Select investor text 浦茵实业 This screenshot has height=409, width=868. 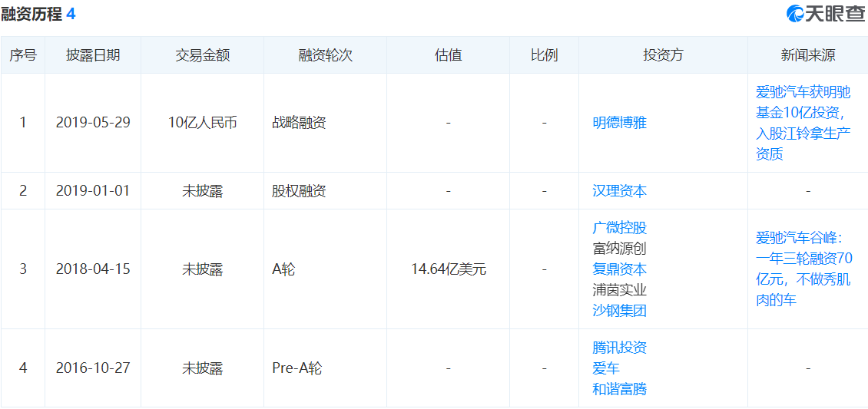(x=619, y=289)
